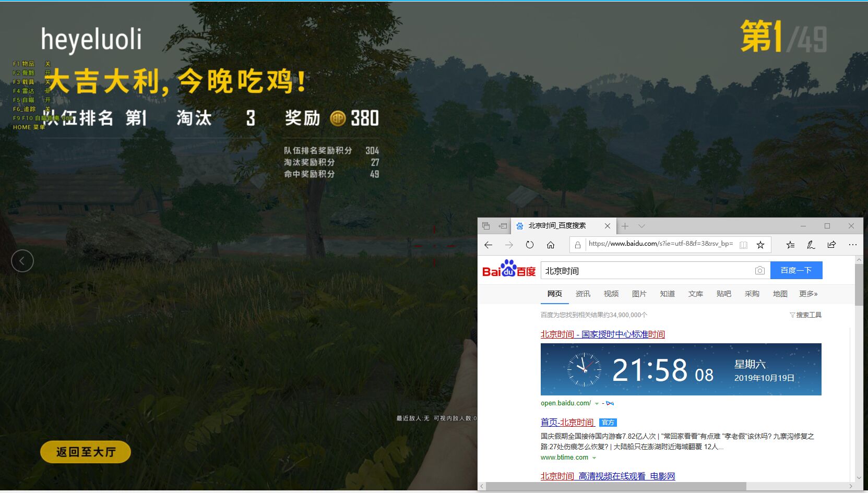The width and height of the screenshot is (868, 493).
Task: Open the favorites hub list icon
Action: coord(790,245)
